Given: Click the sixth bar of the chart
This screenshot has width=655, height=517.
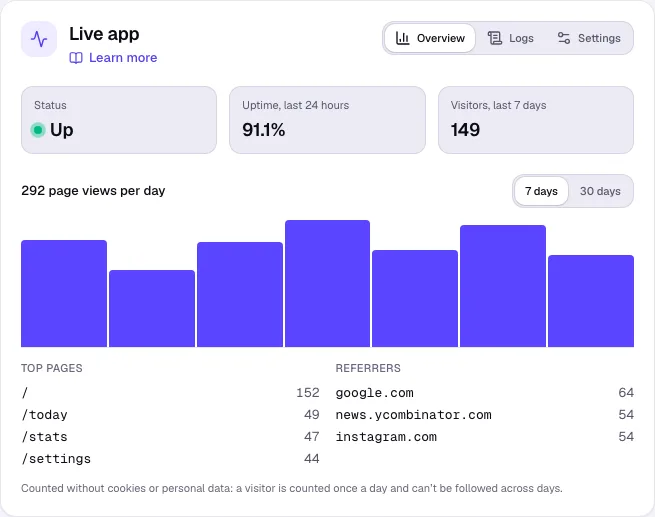Looking at the screenshot, I should 503,286.
